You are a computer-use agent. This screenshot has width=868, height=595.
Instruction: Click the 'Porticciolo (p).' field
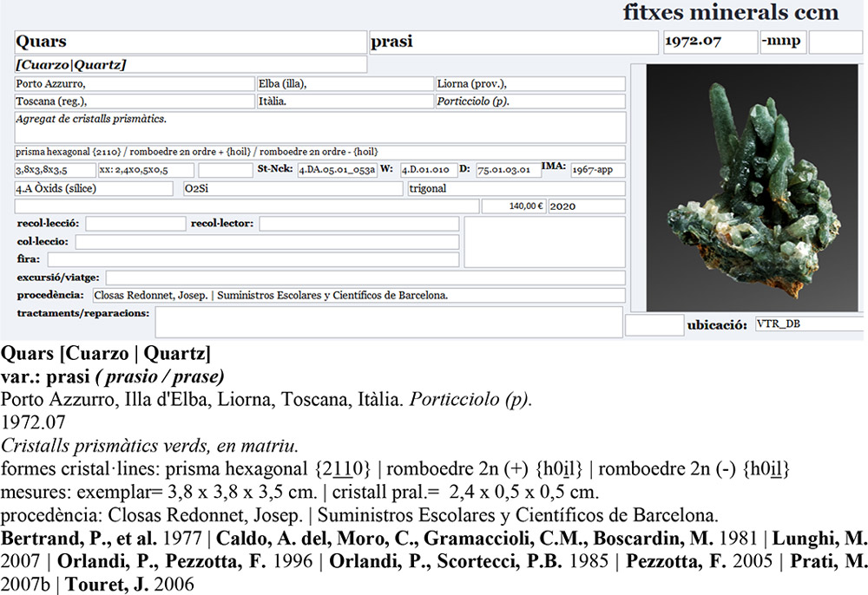(530, 101)
